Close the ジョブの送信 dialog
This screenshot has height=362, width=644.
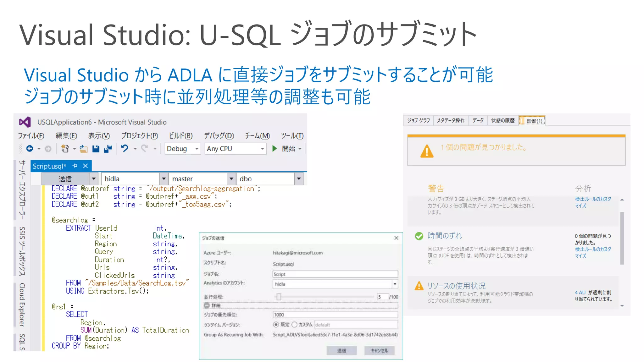pos(396,238)
